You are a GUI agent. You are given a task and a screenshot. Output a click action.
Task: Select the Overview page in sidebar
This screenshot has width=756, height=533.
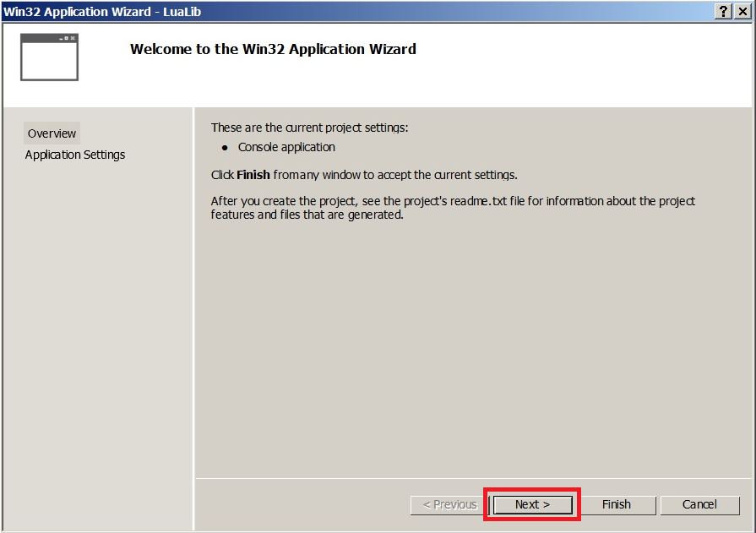pyautogui.click(x=52, y=133)
